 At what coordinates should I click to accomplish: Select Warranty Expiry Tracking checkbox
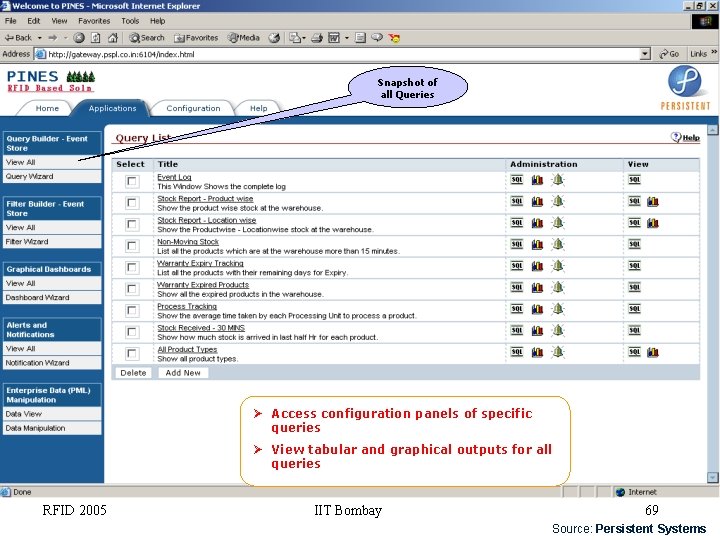132,267
